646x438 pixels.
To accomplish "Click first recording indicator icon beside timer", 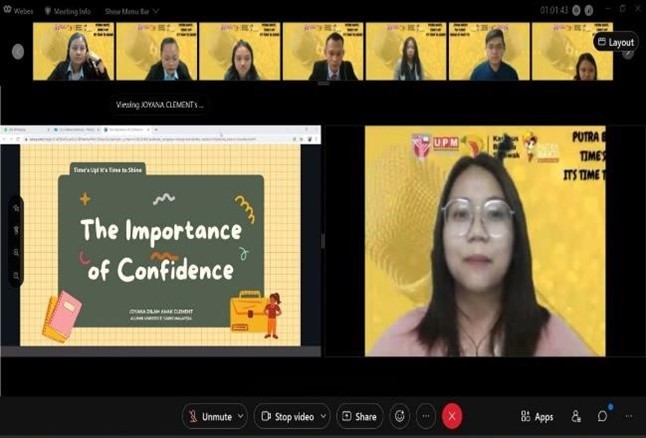I will click(576, 10).
